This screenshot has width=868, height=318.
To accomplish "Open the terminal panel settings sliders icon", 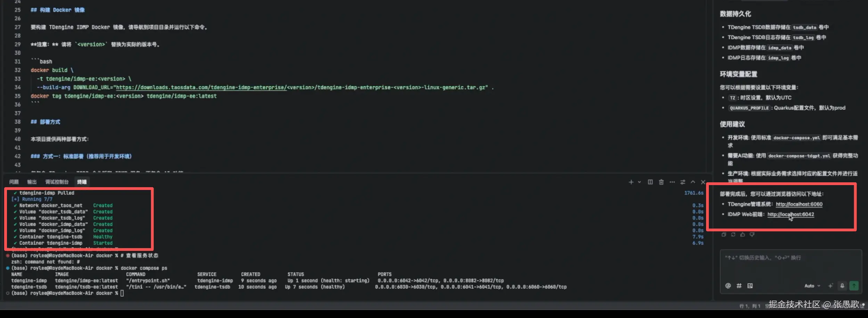I will click(683, 182).
